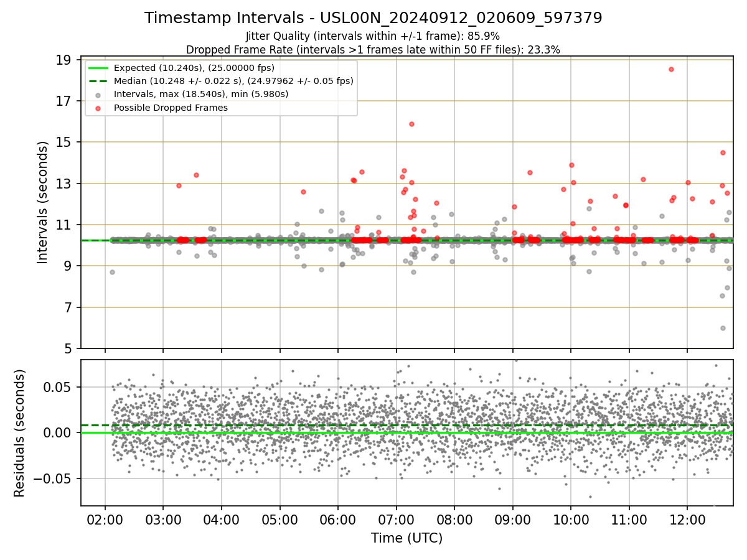Select the 'Expected (10.240s)' legend entry

coord(181,68)
